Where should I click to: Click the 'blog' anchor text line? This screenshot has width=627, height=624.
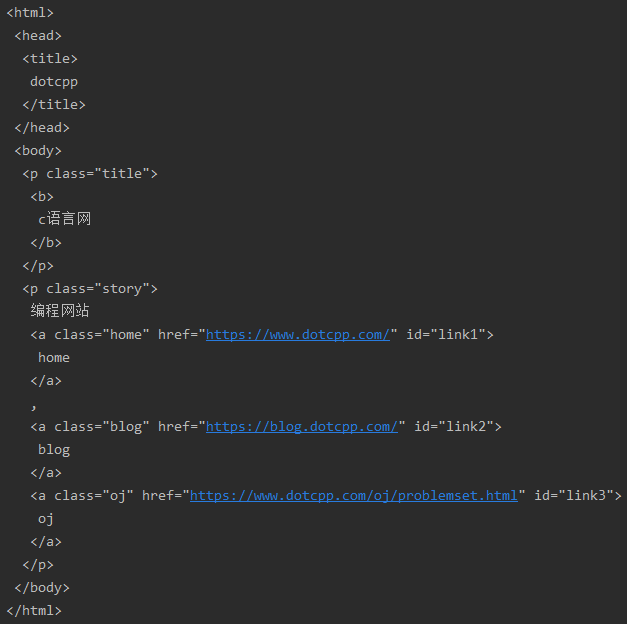click(x=54, y=449)
